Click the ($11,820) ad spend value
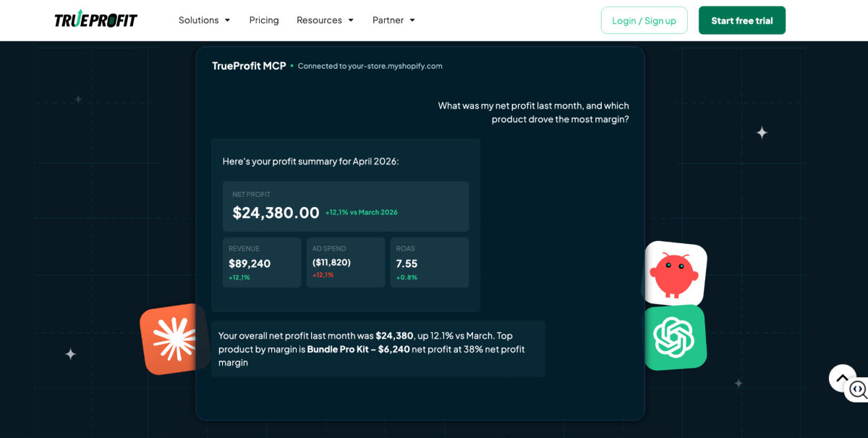This screenshot has width=868, height=438. 331,262
